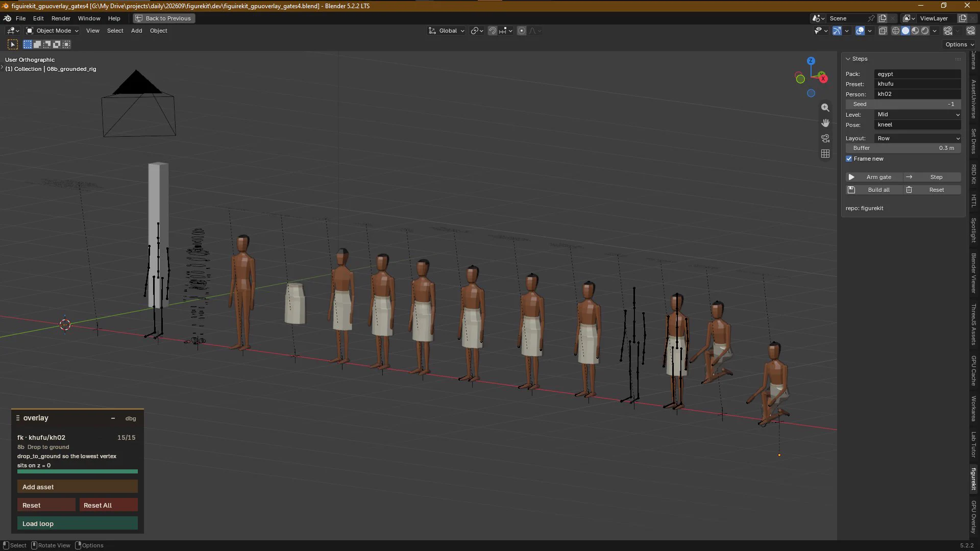Toggle snapping magnet icon
Image resolution: width=980 pixels, height=551 pixels.
492,31
